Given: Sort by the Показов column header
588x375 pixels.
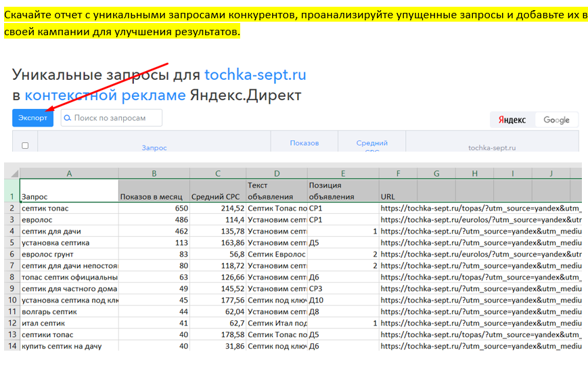Looking at the screenshot, I should point(304,143).
